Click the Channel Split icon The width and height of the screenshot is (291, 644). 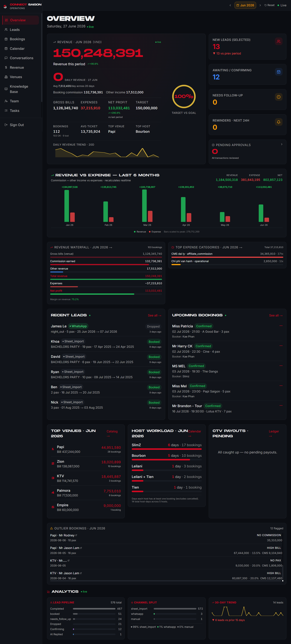[132, 603]
